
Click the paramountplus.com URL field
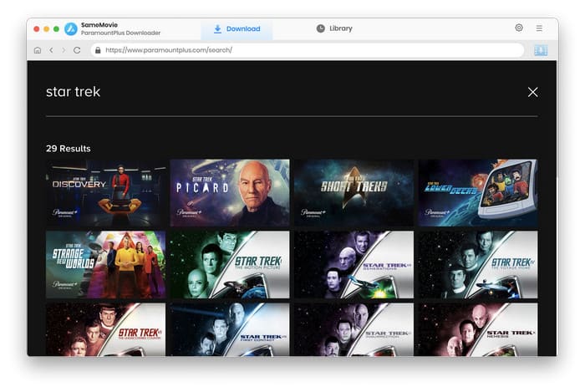pyautogui.click(x=308, y=50)
